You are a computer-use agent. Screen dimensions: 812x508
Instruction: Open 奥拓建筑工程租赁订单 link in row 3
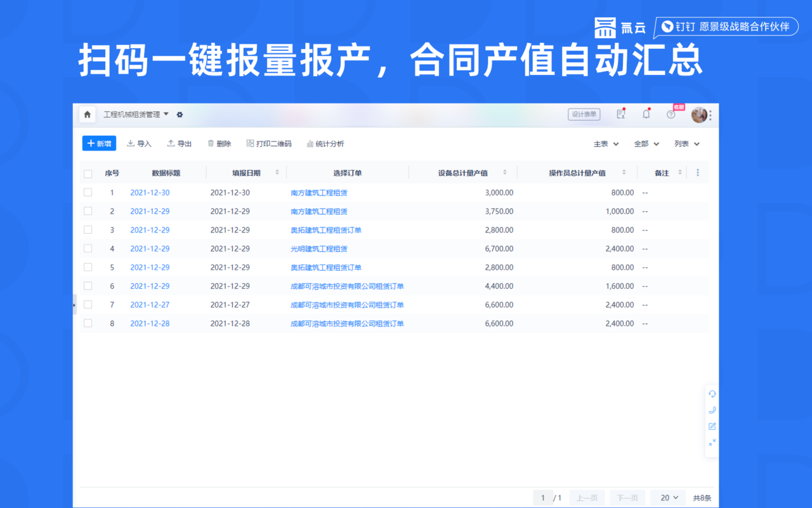[x=326, y=230]
